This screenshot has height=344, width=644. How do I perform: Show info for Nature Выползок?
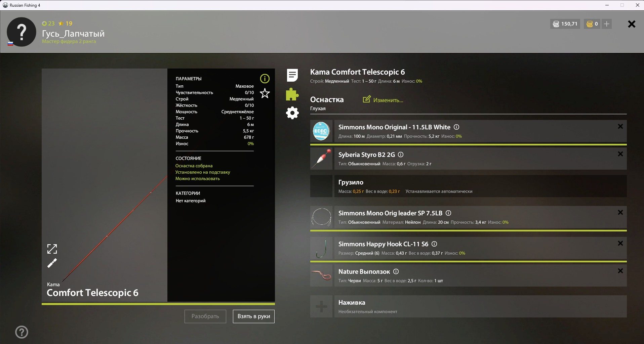[x=396, y=271]
